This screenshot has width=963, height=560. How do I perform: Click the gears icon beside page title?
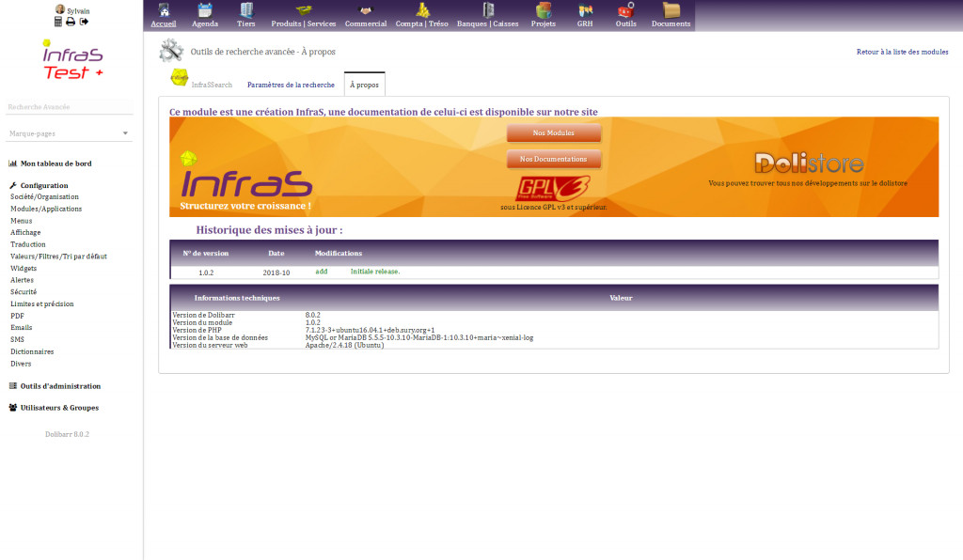tap(171, 51)
